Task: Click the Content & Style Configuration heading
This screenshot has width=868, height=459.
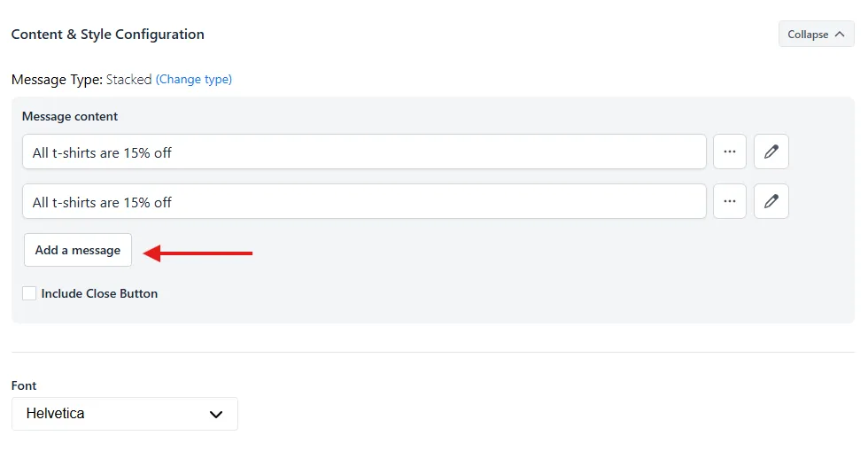Action: [x=107, y=35]
